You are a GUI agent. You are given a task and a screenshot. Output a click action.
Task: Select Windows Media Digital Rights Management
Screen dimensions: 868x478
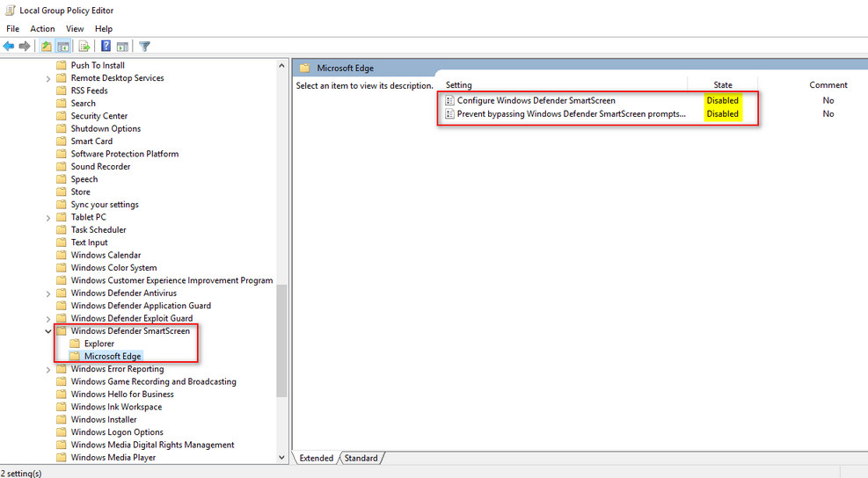(152, 445)
